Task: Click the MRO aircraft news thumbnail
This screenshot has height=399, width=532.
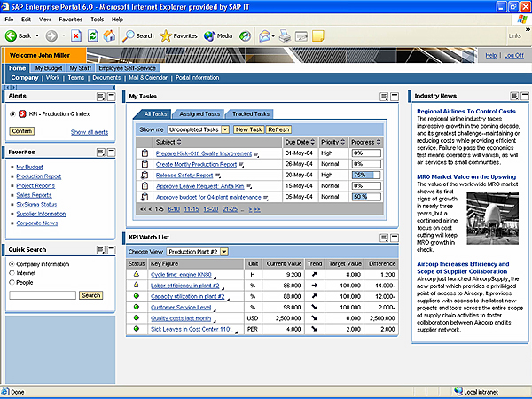Action: pyautogui.click(x=493, y=218)
